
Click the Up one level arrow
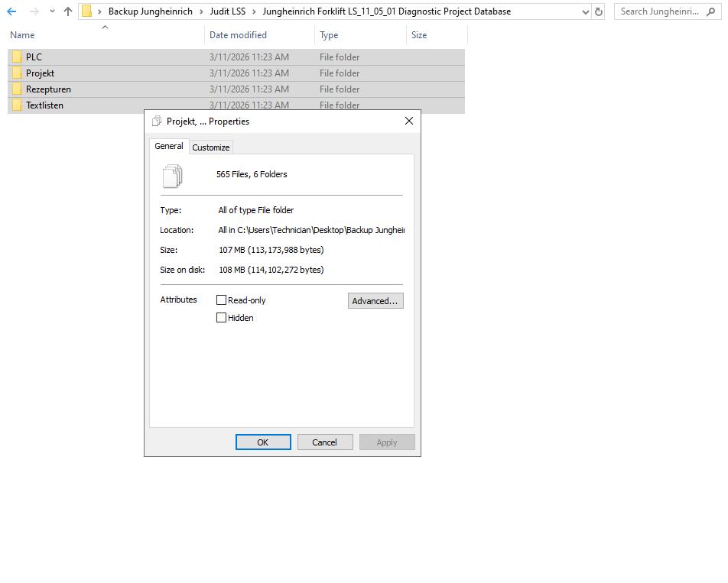pyautogui.click(x=67, y=11)
